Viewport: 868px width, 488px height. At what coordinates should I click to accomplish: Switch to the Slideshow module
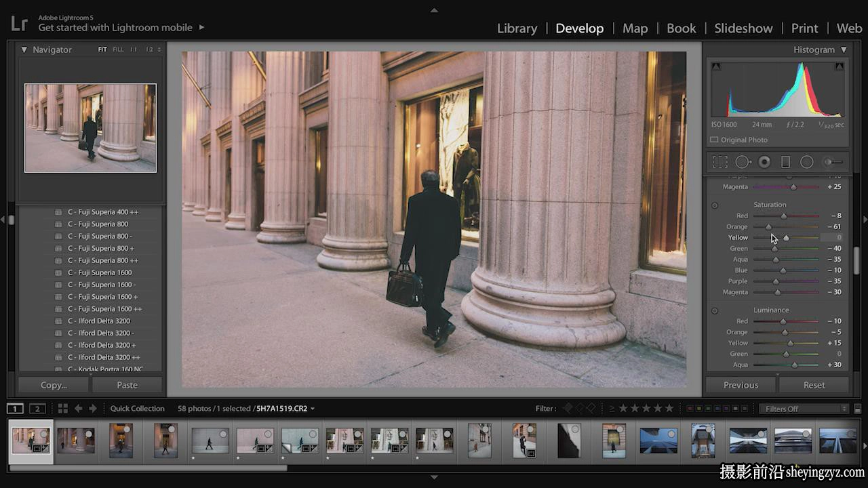[743, 28]
